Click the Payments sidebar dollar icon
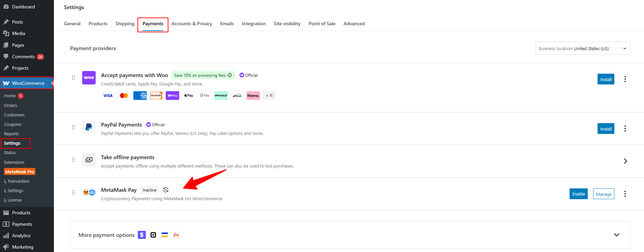 [6, 224]
